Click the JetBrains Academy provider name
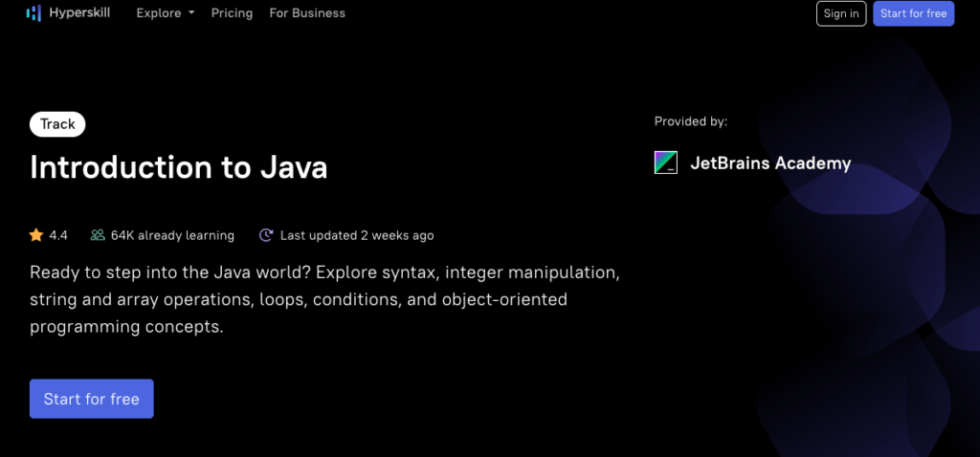The image size is (980, 457). coord(770,163)
